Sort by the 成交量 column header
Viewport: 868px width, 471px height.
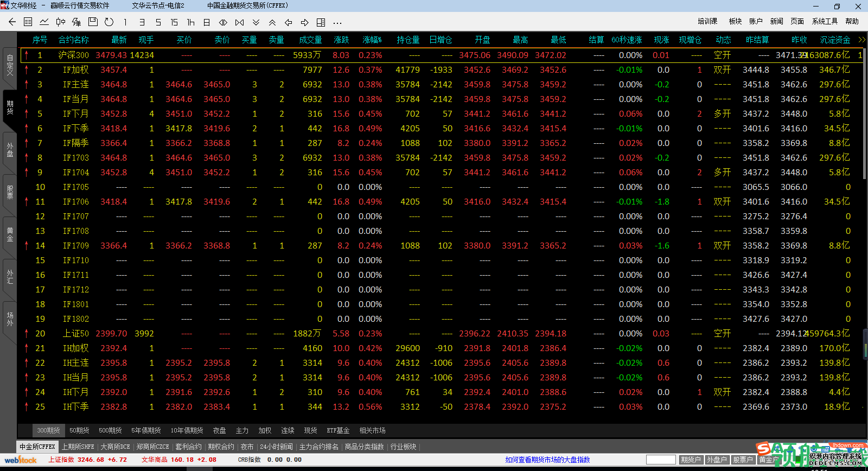[310, 40]
